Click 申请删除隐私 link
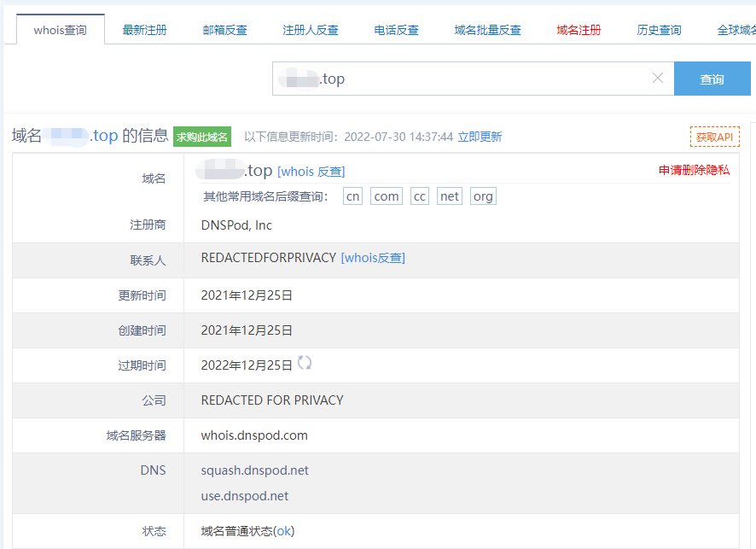 (x=695, y=170)
